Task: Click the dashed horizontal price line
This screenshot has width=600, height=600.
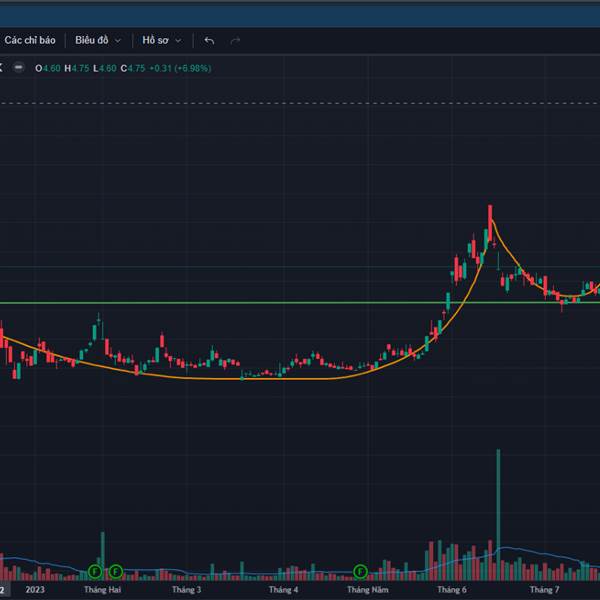Action: 300,103
